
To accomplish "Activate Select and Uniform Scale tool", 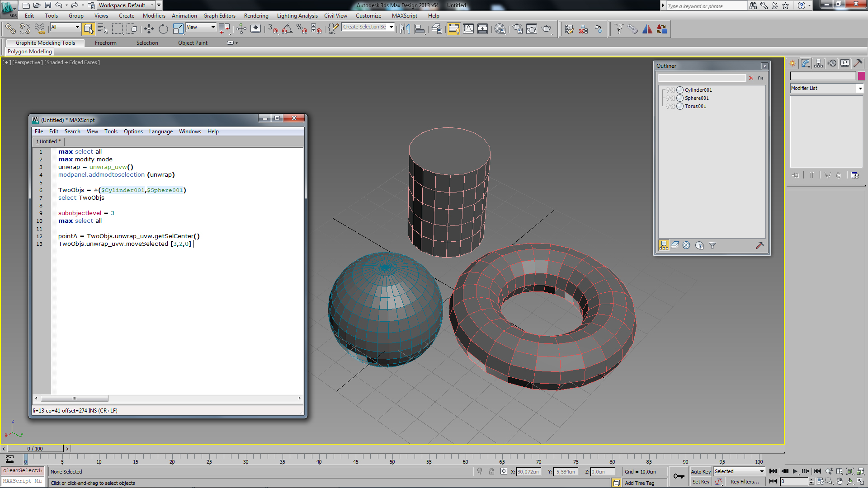I will point(178,29).
